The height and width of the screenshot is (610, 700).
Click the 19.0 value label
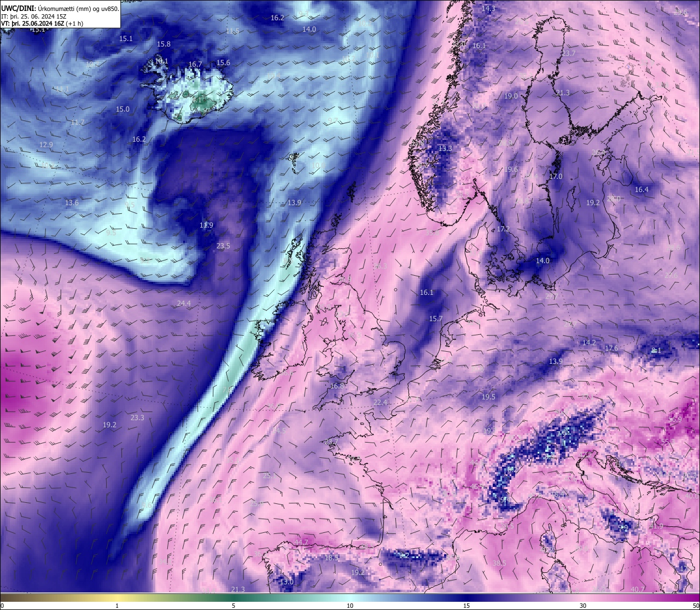pos(511,96)
